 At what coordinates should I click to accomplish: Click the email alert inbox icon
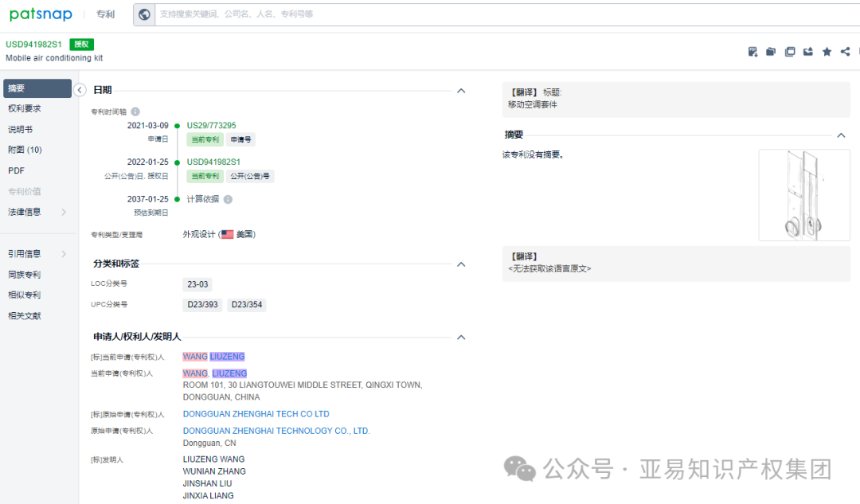[x=808, y=52]
